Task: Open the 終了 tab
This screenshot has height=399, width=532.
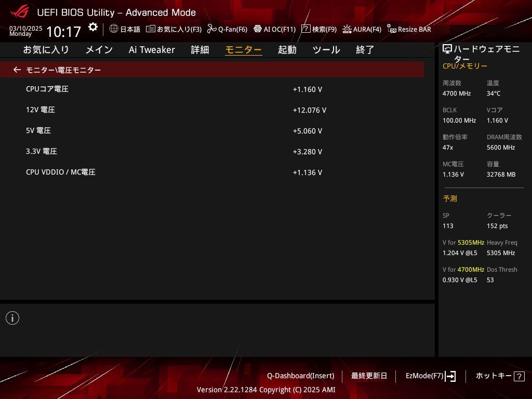Action: (365, 50)
